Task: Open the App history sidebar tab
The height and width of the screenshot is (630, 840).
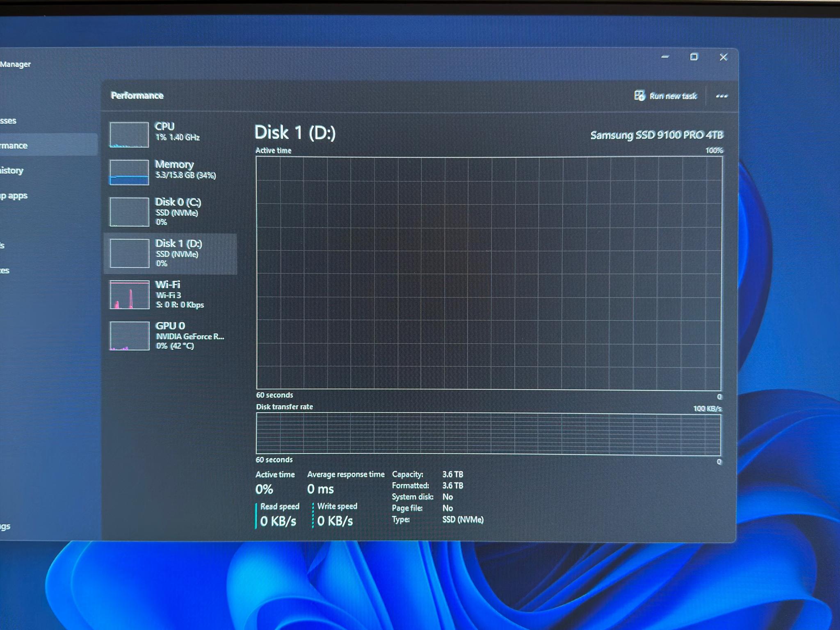Action: 48,170
